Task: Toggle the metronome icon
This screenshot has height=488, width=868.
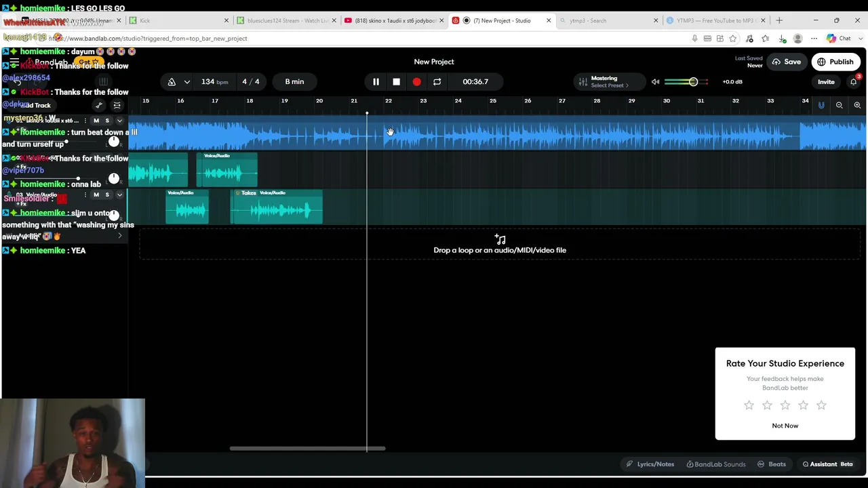Action: pyautogui.click(x=172, y=82)
